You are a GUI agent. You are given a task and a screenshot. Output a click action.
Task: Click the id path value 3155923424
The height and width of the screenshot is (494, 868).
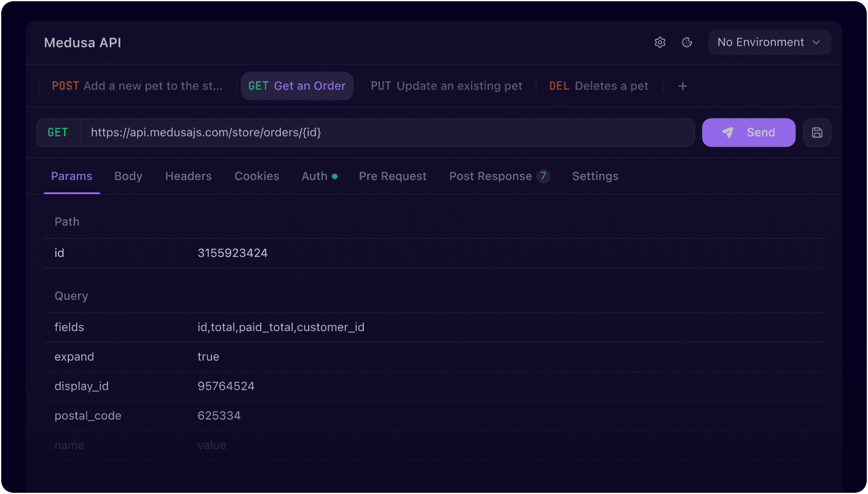click(232, 253)
